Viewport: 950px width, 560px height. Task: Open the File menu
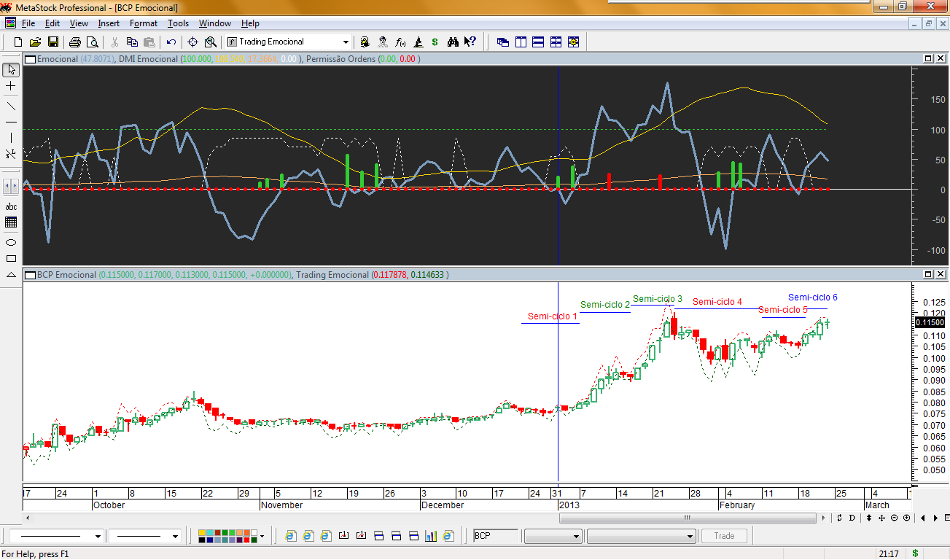(28, 23)
